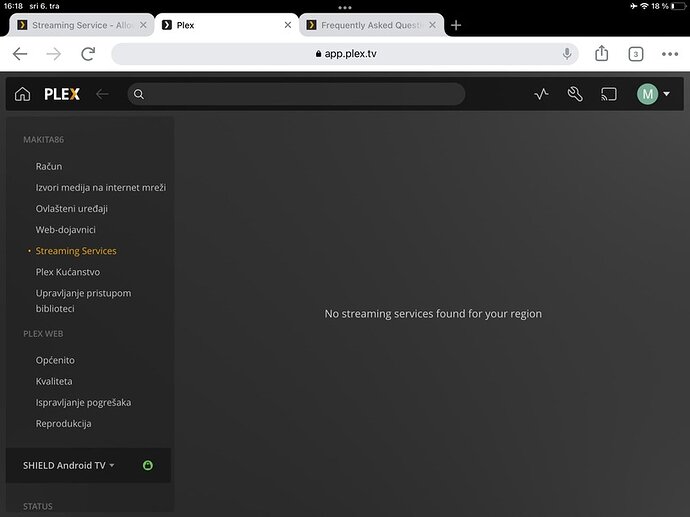Image resolution: width=690 pixels, height=517 pixels.
Task: Open the browser three-dot menu
Action: pos(670,54)
